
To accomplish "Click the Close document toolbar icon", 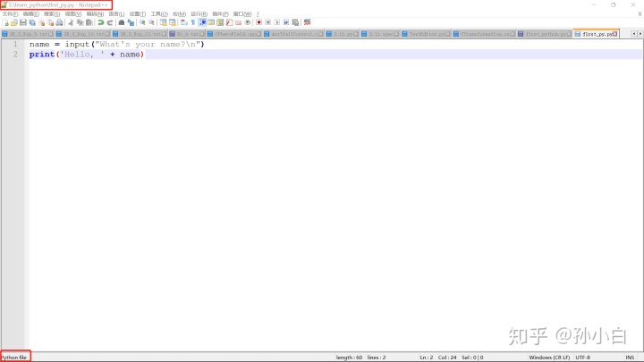I will click(41, 22).
